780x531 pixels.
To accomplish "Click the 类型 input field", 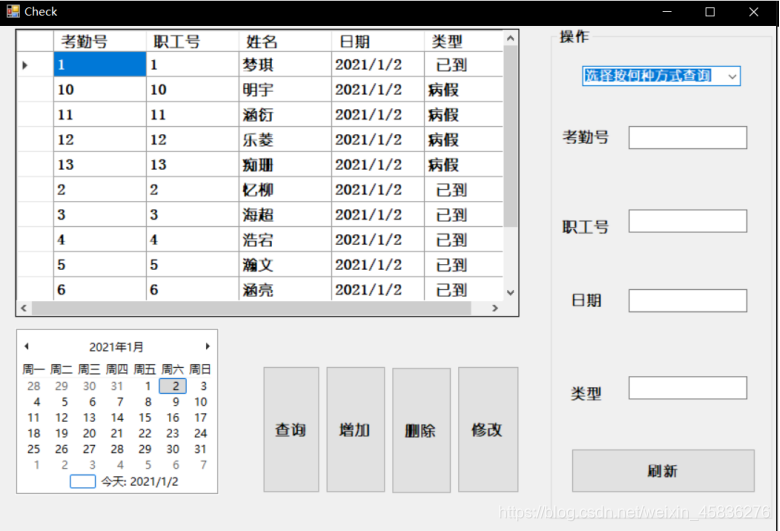I will click(x=687, y=388).
